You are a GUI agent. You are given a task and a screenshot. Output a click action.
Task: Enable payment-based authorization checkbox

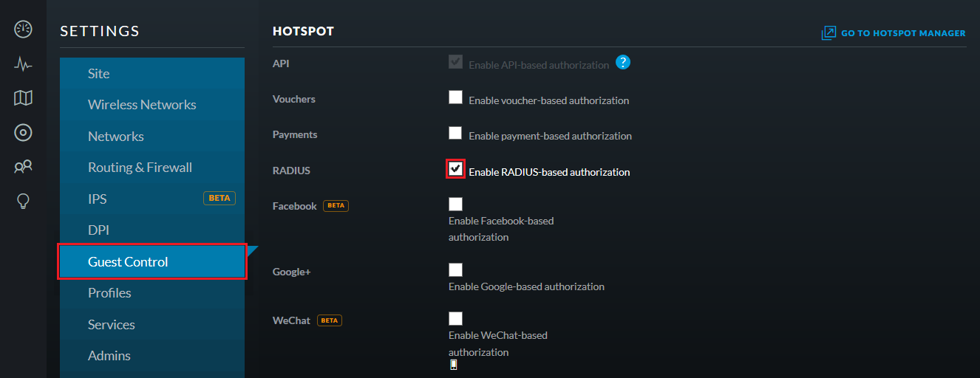(x=455, y=133)
